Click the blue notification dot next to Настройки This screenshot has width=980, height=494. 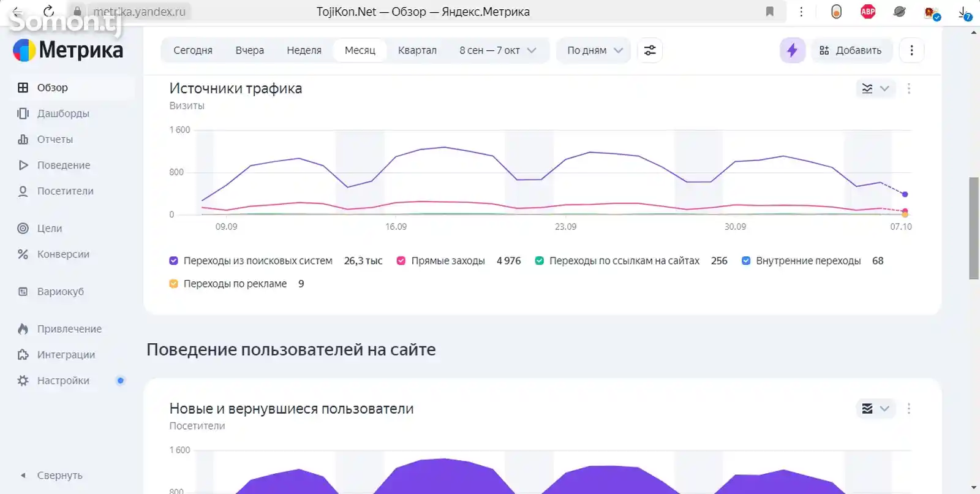[121, 380]
